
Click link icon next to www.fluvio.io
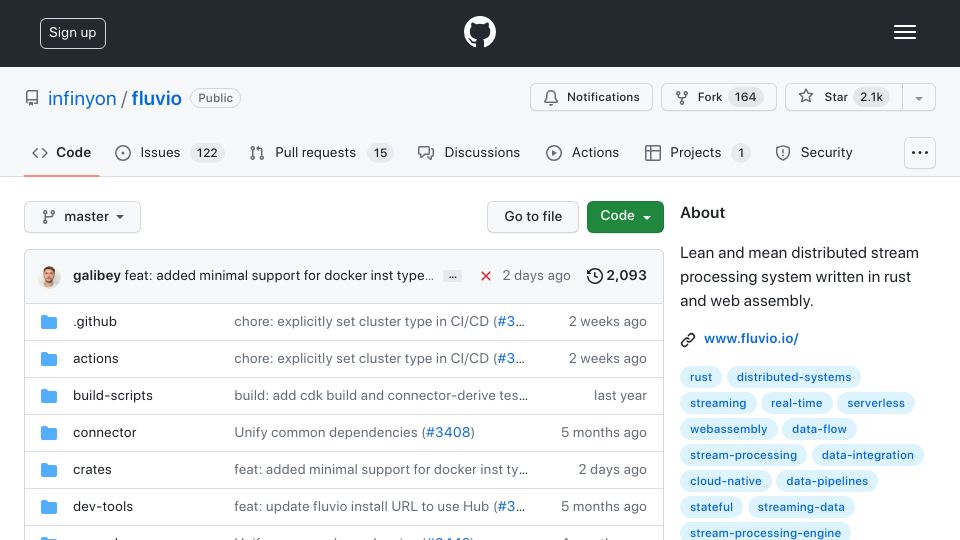688,339
